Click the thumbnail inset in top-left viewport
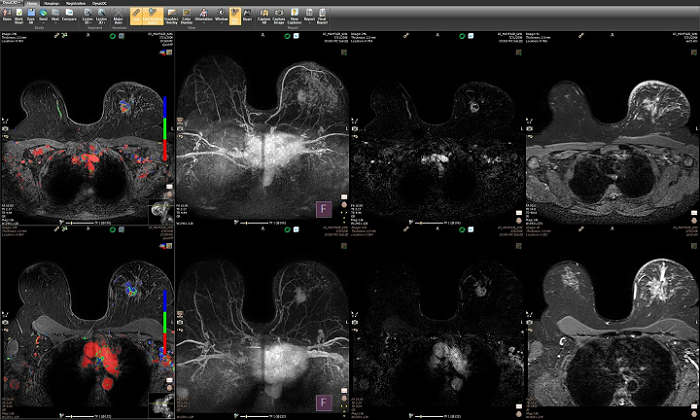 (159, 210)
